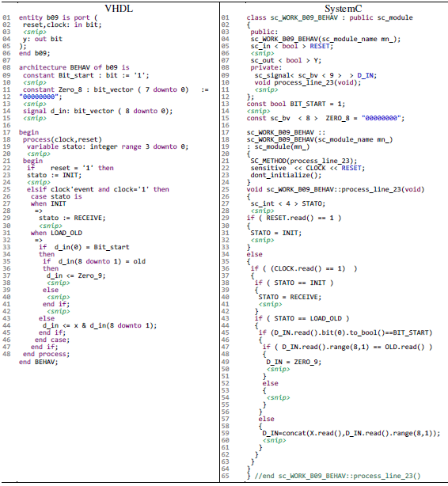Click the 'architecture BEHAV of b09 is' line
Screen dimensions: 448x486
[x=74, y=67]
